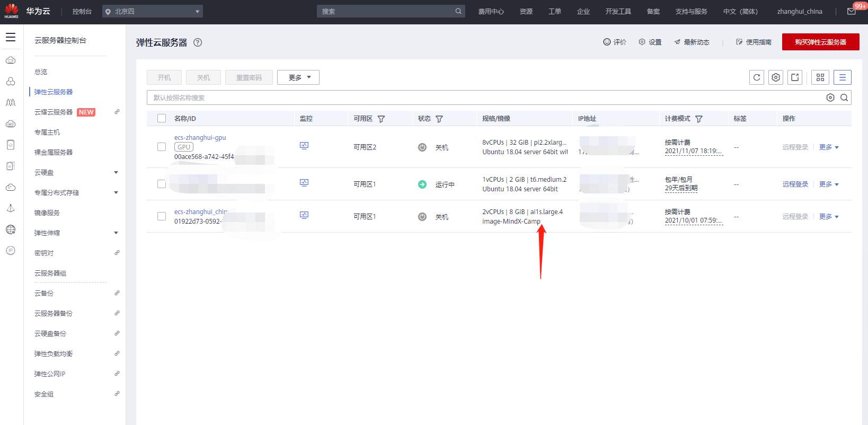Click the 29天后到期 expiry text
Viewport: 868px width, 425px height.
tap(681, 188)
